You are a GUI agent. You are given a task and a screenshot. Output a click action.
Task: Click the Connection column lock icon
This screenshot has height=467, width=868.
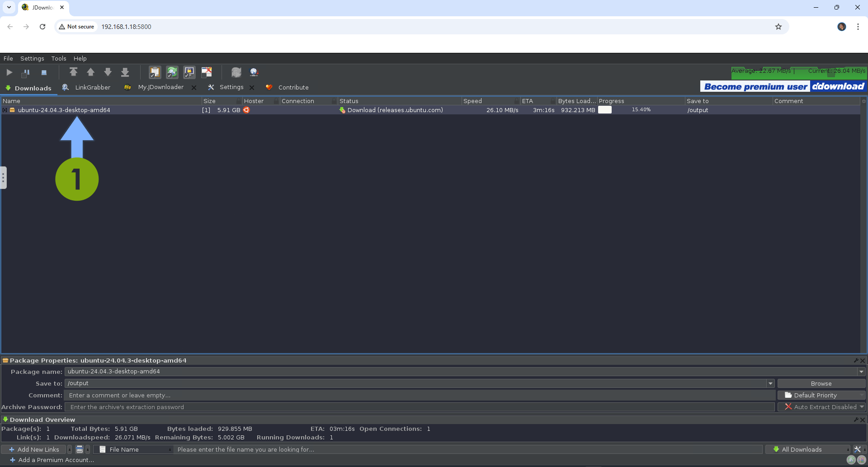[334, 101]
